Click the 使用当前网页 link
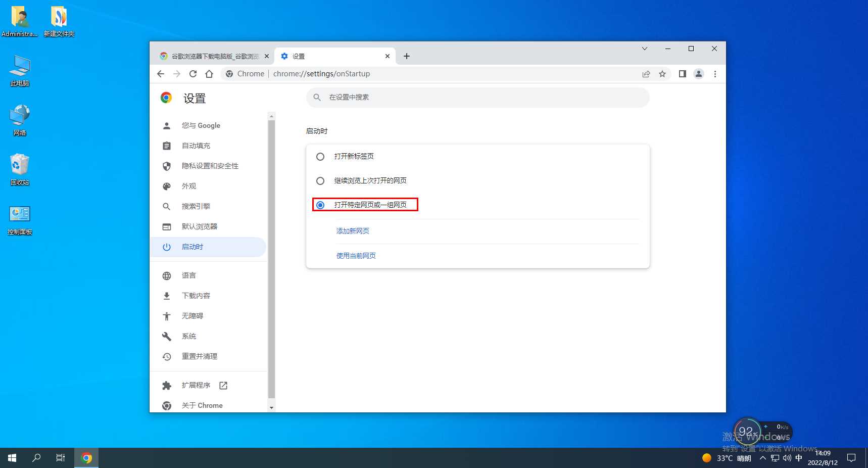The width and height of the screenshot is (868, 468). pyautogui.click(x=355, y=256)
